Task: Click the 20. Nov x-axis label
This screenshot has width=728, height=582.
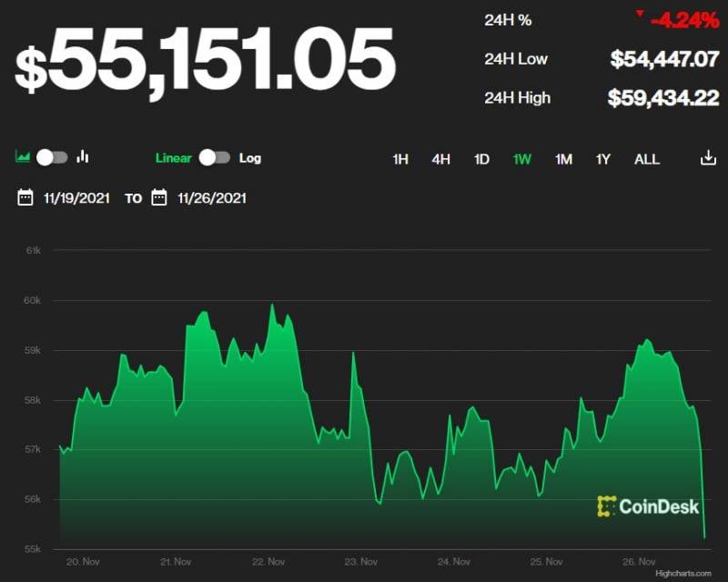Action: [x=83, y=562]
